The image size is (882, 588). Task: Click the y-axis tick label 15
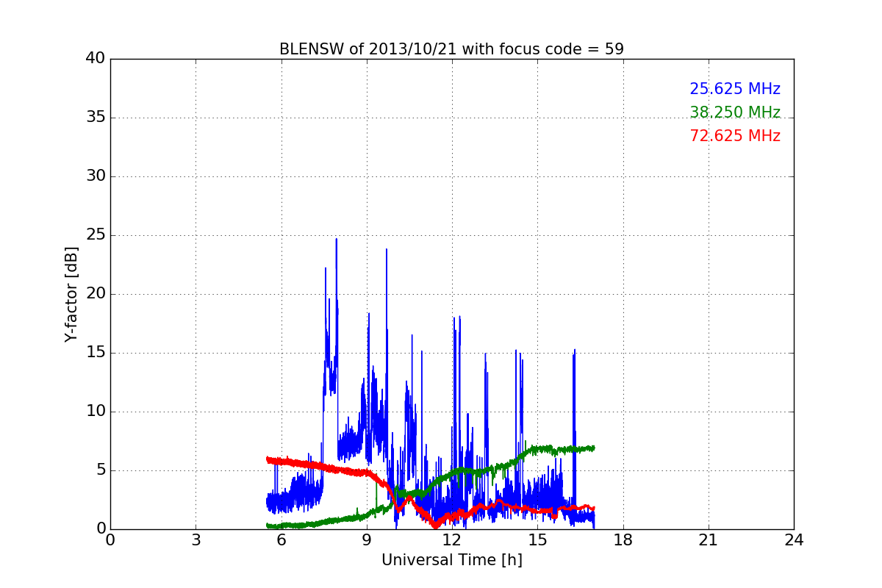(96, 353)
